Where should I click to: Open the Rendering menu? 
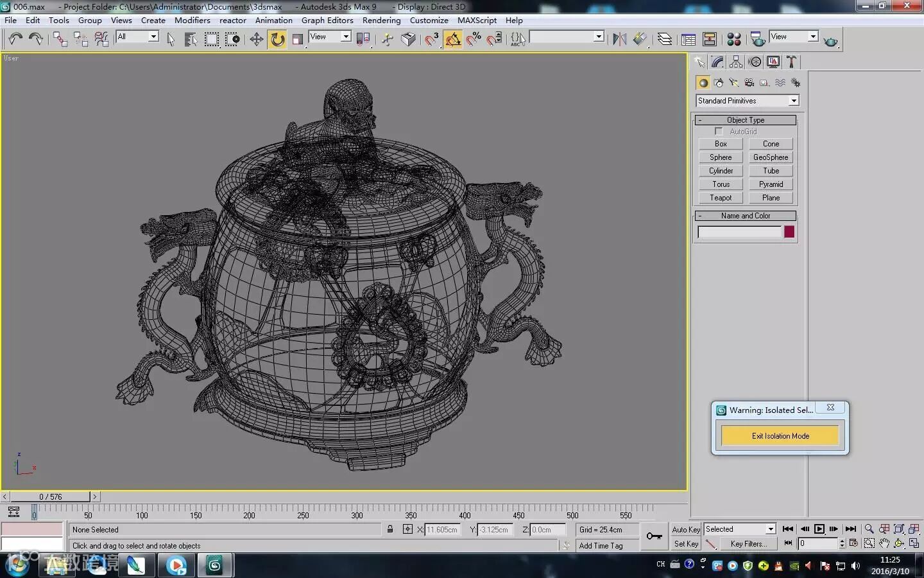click(381, 20)
